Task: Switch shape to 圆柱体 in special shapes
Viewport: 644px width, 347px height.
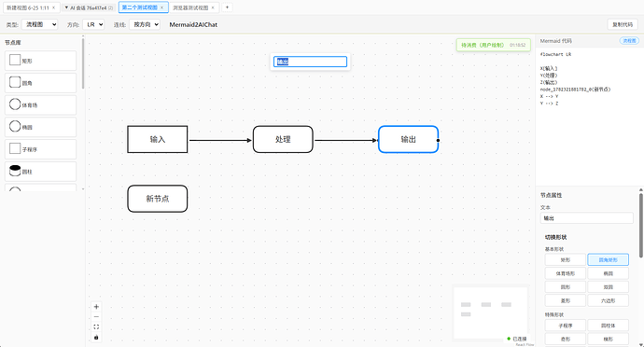Action: pyautogui.click(x=608, y=326)
